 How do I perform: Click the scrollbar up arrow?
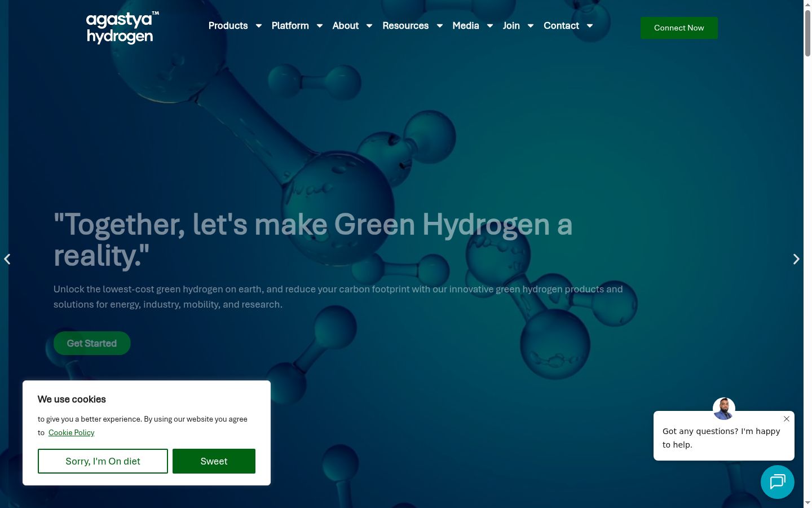(x=807, y=4)
